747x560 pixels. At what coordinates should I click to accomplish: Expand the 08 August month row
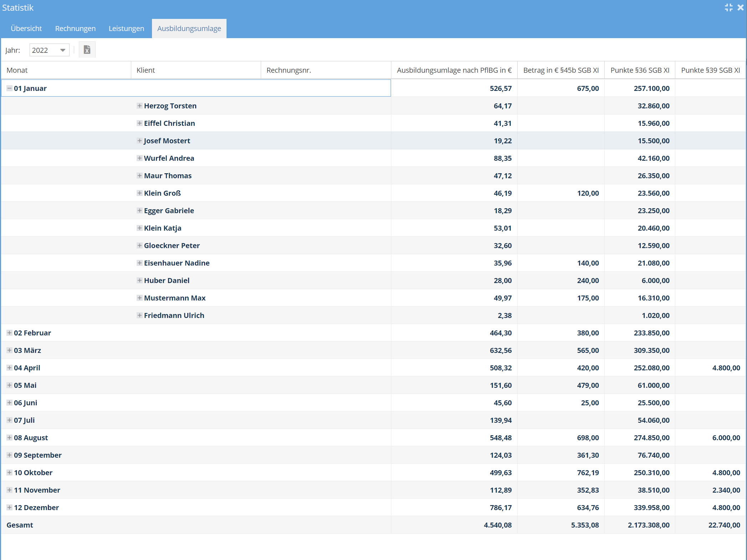9,438
